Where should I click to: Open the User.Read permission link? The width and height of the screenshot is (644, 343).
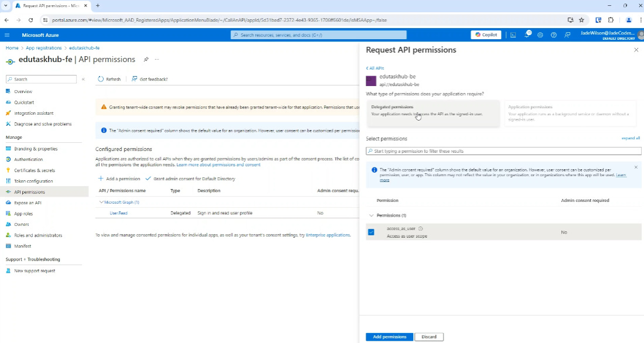[118, 213]
